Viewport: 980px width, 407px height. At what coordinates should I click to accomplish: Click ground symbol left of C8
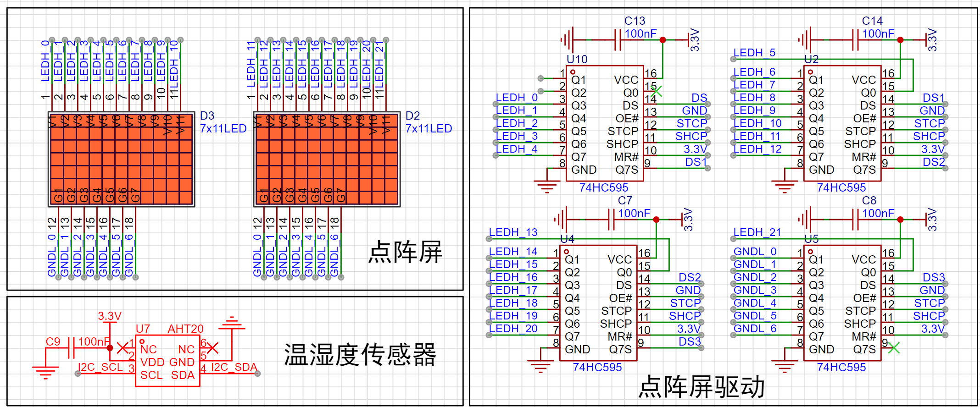[x=805, y=220]
